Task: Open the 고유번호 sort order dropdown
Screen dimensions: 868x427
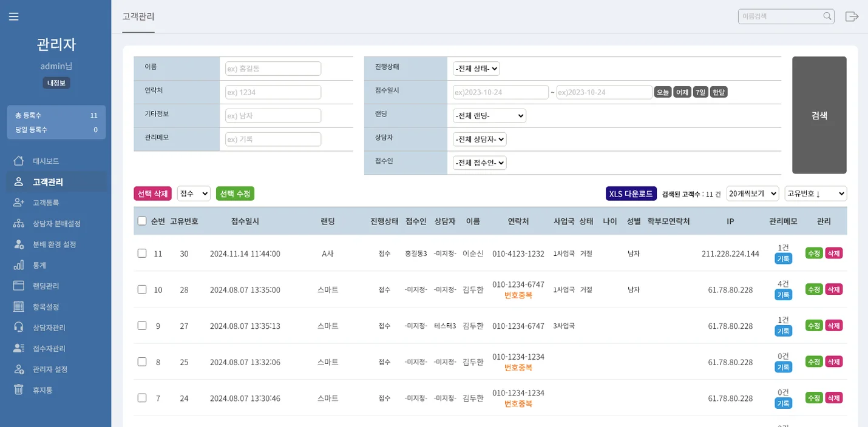Action: (x=816, y=193)
